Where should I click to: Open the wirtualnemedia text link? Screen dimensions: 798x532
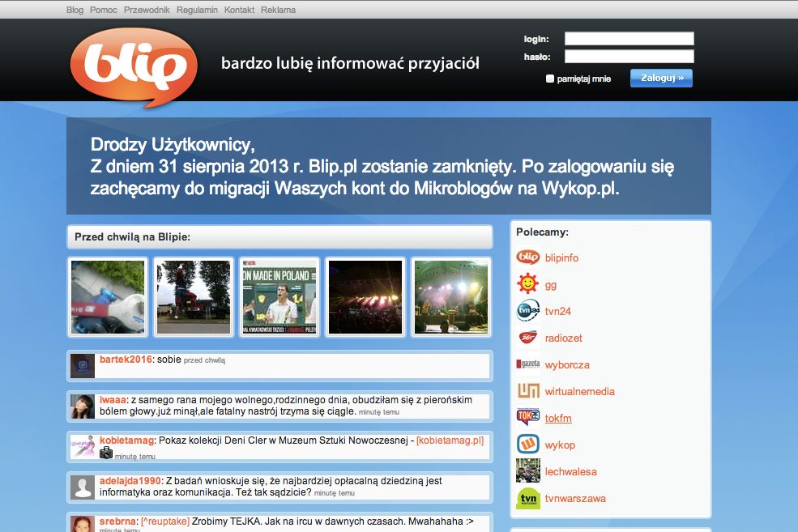tap(580, 392)
